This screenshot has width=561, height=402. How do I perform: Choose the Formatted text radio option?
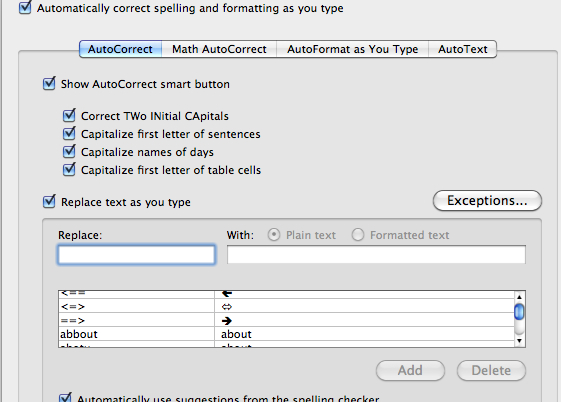point(358,235)
